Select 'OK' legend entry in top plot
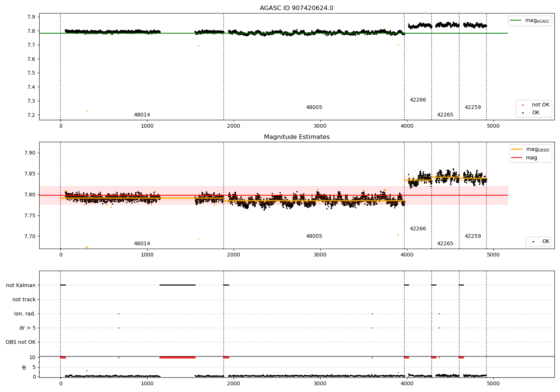The image size is (560, 392). click(x=536, y=113)
